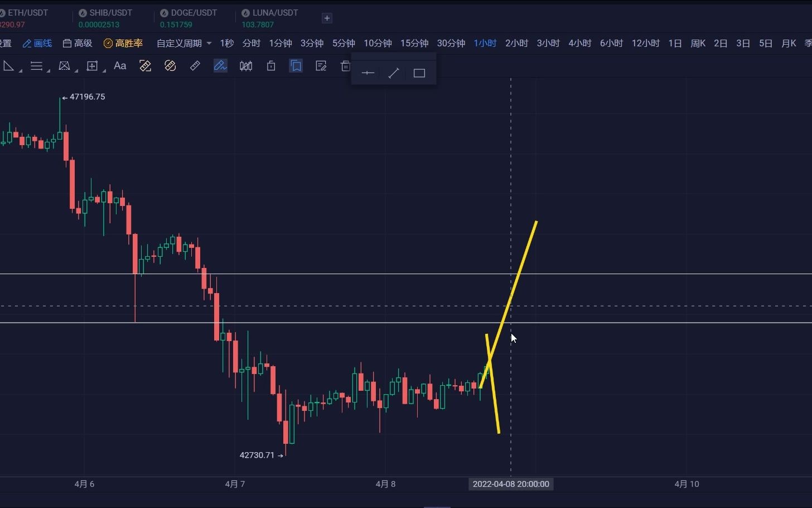Click the 4月 10 date on time axis

[x=687, y=484]
